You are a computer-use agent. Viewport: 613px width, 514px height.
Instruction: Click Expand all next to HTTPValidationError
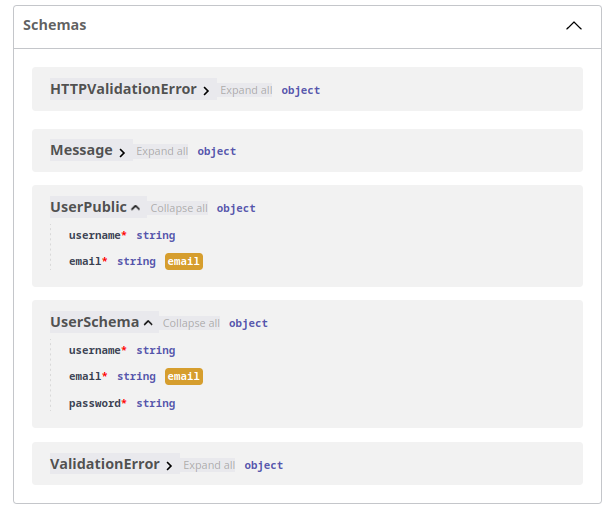point(246,90)
